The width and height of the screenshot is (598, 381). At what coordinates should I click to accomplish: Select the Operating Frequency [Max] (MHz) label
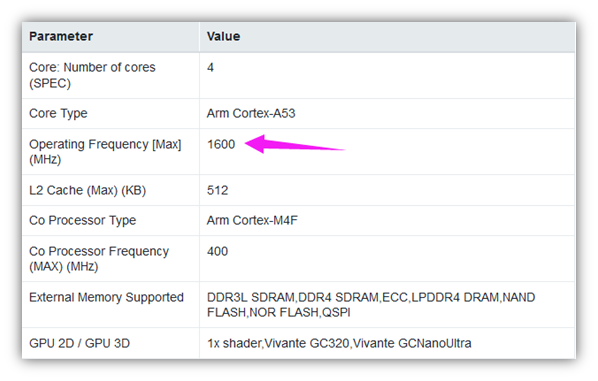[x=105, y=151]
